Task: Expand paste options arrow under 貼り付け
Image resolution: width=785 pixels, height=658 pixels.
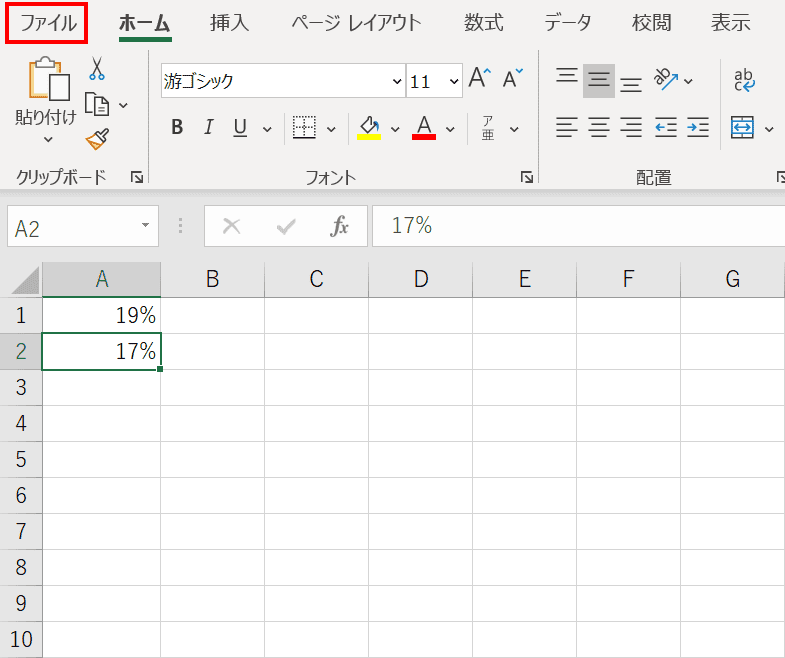Action: [x=48, y=139]
